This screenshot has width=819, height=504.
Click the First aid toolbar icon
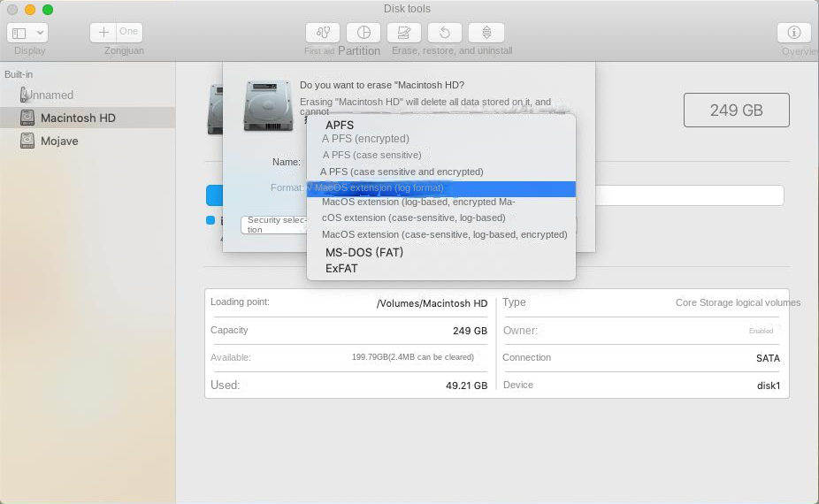click(x=322, y=33)
